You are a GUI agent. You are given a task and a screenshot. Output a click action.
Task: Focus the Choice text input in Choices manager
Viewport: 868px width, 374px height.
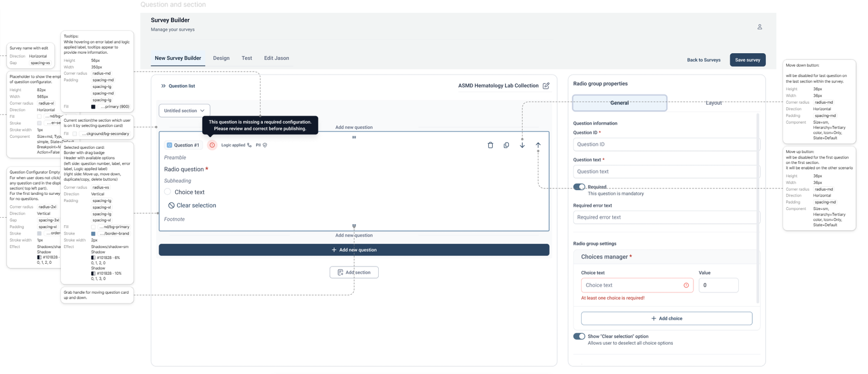pyautogui.click(x=637, y=285)
